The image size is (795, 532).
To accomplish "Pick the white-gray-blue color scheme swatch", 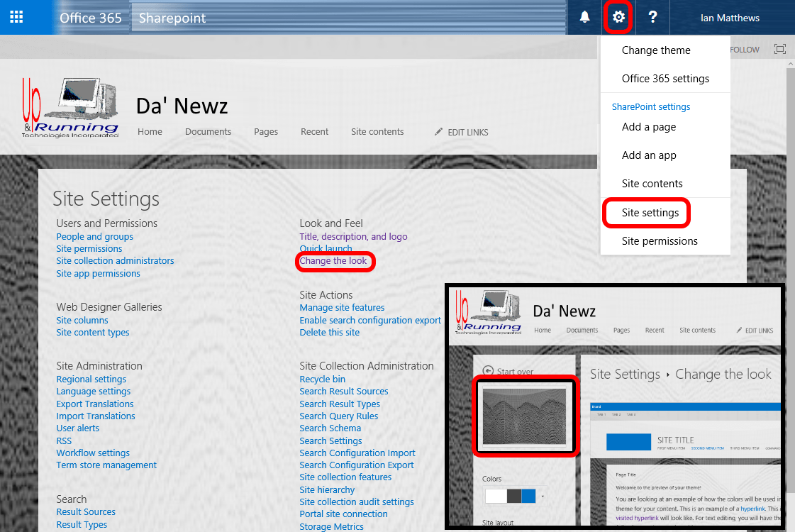I will pyautogui.click(x=509, y=496).
